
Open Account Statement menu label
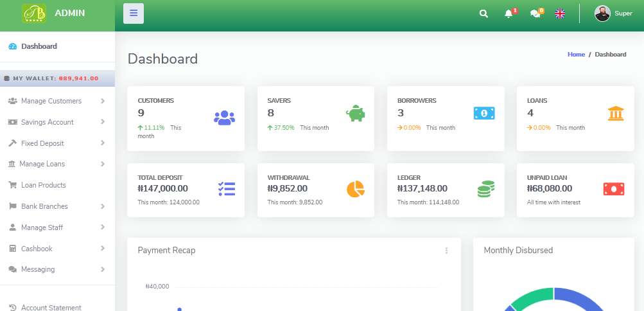click(x=51, y=307)
